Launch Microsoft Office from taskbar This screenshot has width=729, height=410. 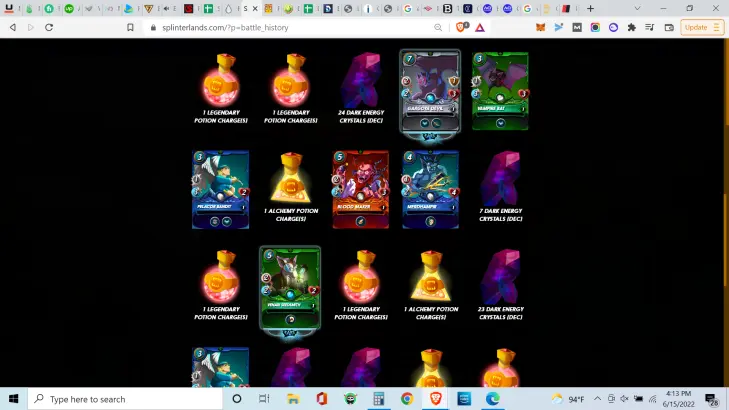click(322, 399)
